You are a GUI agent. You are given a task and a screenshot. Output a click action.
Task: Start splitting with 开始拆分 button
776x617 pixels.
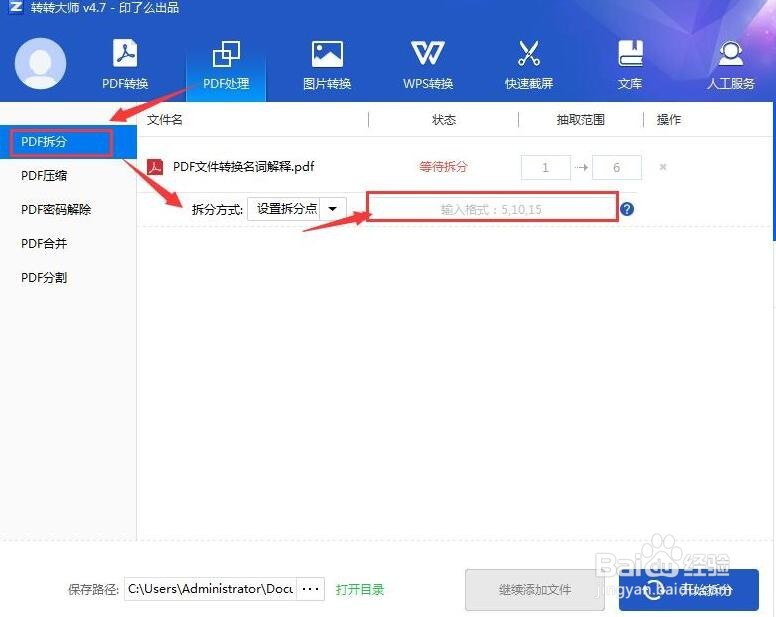tap(689, 590)
